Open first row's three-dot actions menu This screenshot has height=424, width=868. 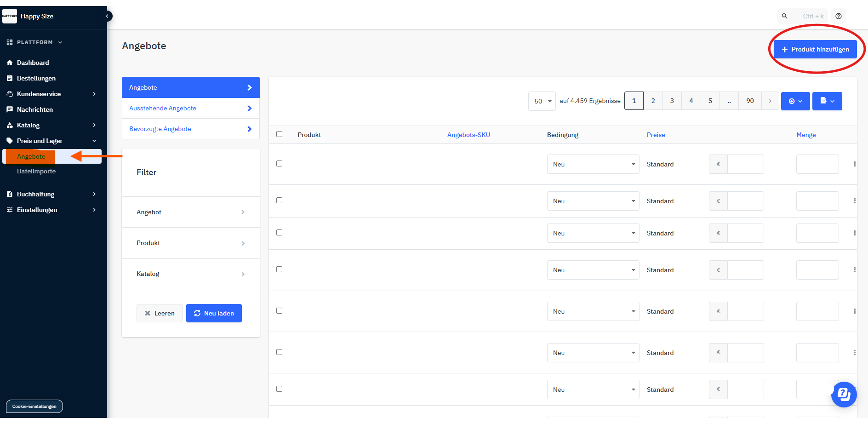tap(855, 164)
